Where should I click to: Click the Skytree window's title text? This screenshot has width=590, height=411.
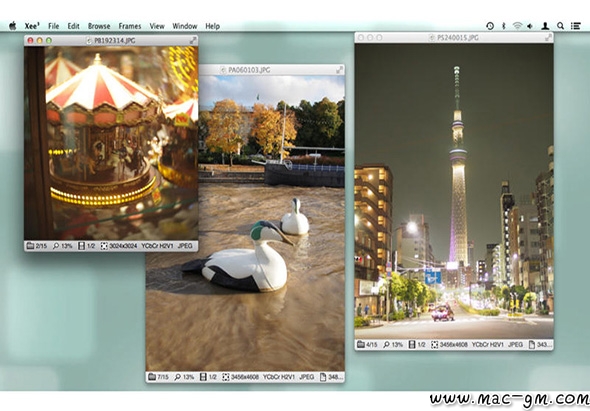point(458,38)
